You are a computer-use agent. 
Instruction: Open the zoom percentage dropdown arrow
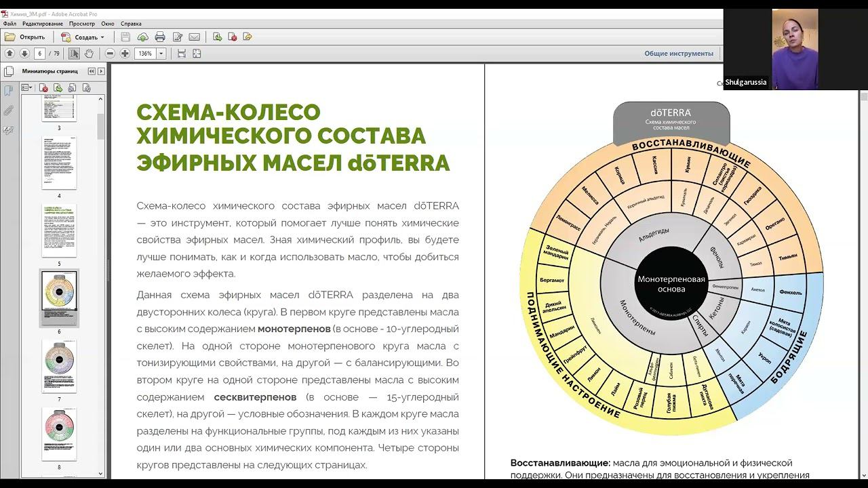click(x=161, y=54)
